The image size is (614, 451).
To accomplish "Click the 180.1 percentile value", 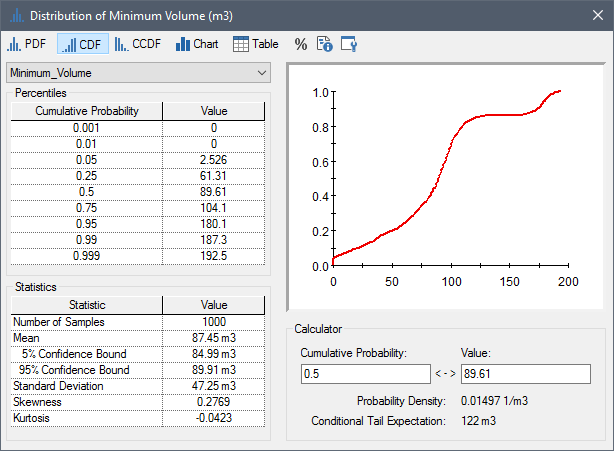I will [214, 224].
